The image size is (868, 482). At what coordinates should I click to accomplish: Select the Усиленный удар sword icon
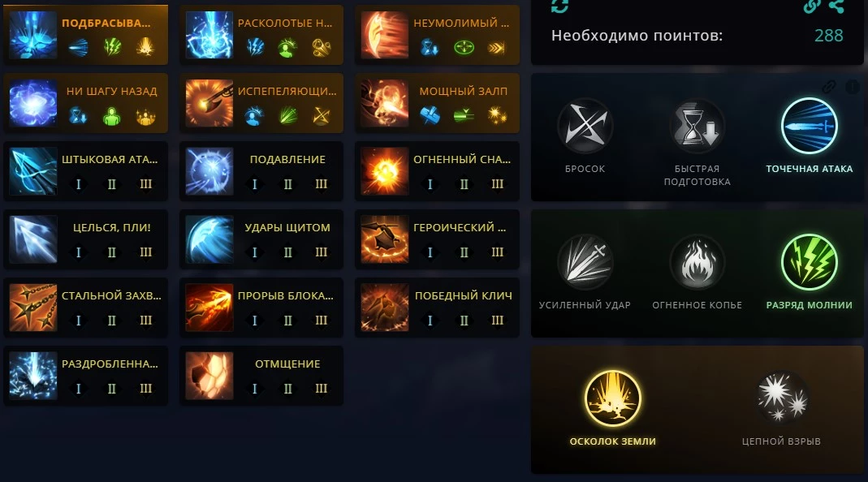pyautogui.click(x=585, y=262)
